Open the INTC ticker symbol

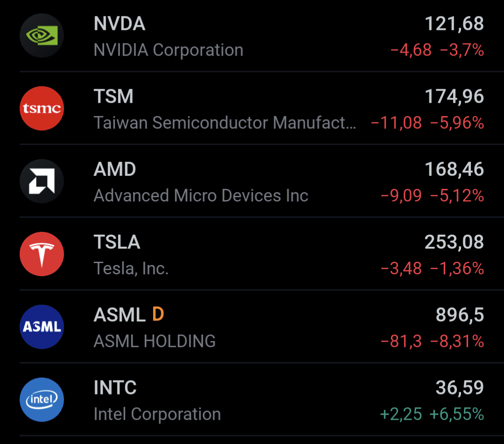(x=115, y=388)
